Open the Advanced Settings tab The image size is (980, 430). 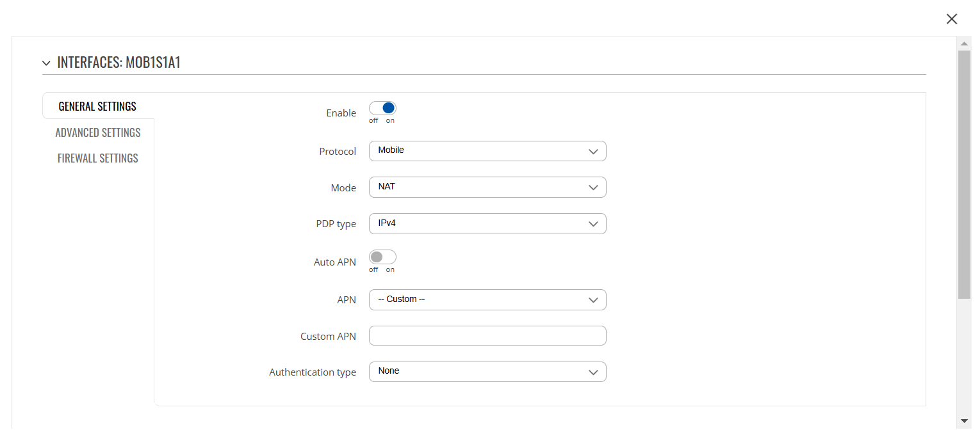click(x=98, y=132)
